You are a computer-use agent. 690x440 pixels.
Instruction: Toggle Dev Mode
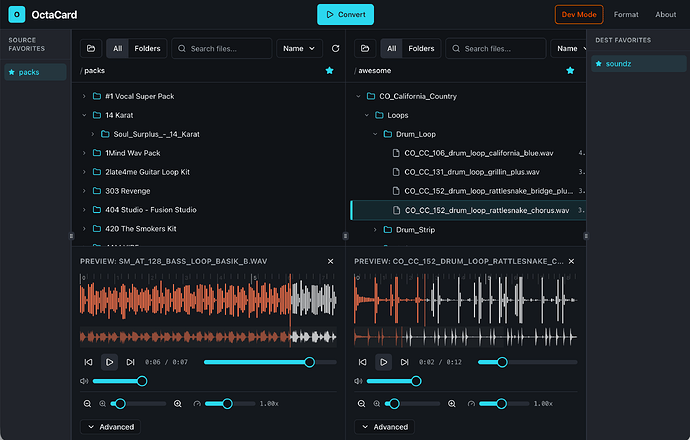pyautogui.click(x=581, y=14)
